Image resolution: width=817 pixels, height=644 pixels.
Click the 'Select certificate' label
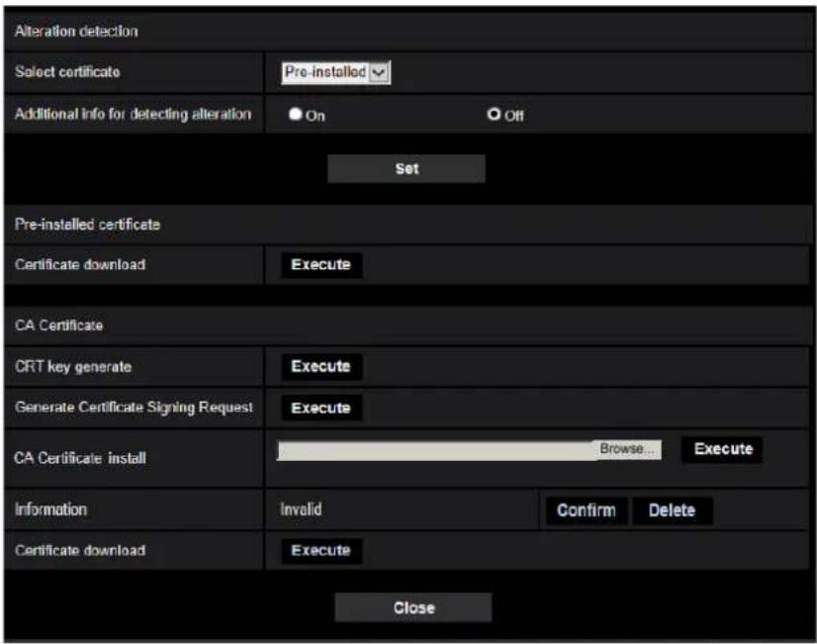(x=67, y=72)
